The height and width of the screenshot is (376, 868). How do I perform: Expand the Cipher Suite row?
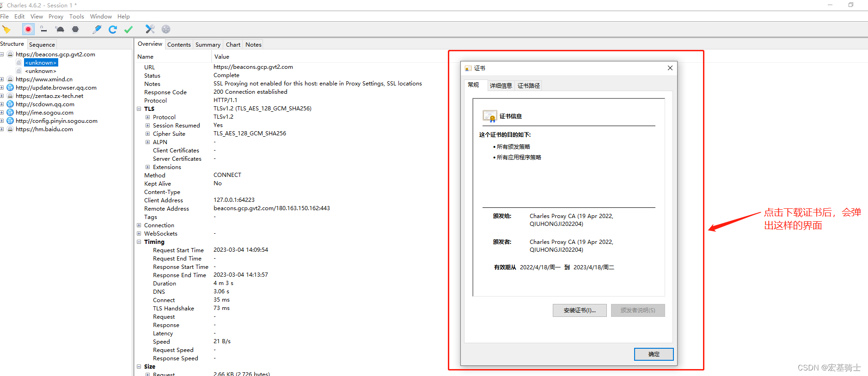pyautogui.click(x=147, y=134)
